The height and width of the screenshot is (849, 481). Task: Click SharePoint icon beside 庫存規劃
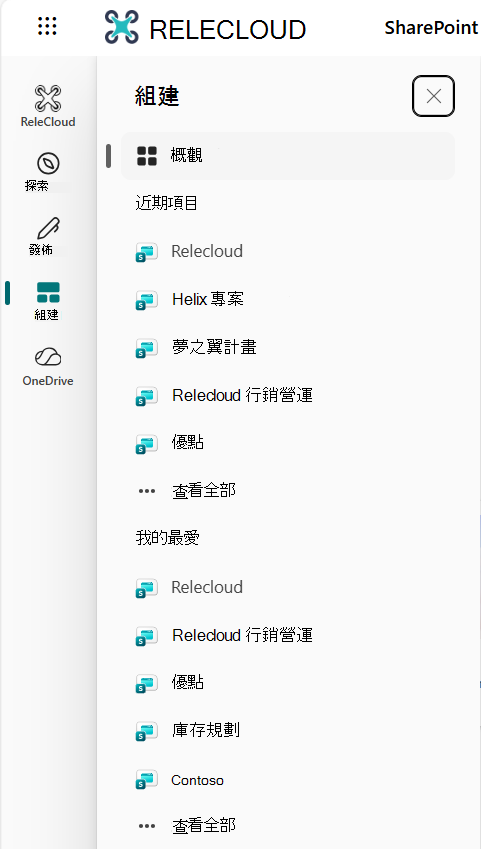(146, 732)
